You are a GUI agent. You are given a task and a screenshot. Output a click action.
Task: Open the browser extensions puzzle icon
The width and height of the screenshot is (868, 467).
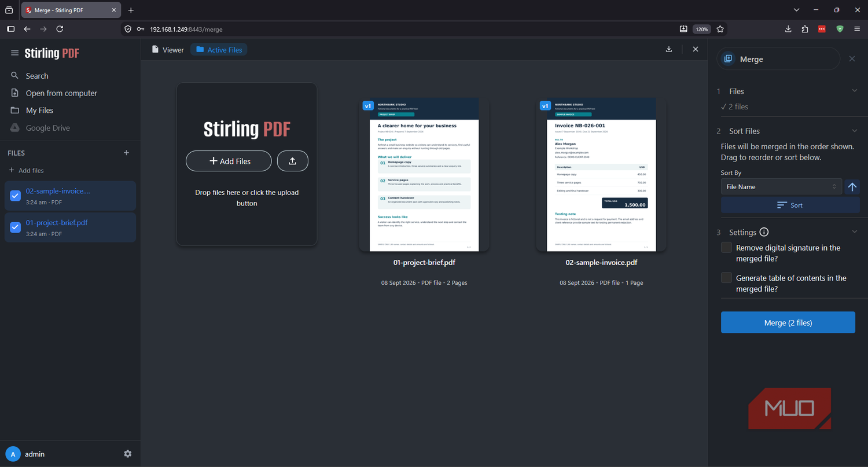(805, 29)
